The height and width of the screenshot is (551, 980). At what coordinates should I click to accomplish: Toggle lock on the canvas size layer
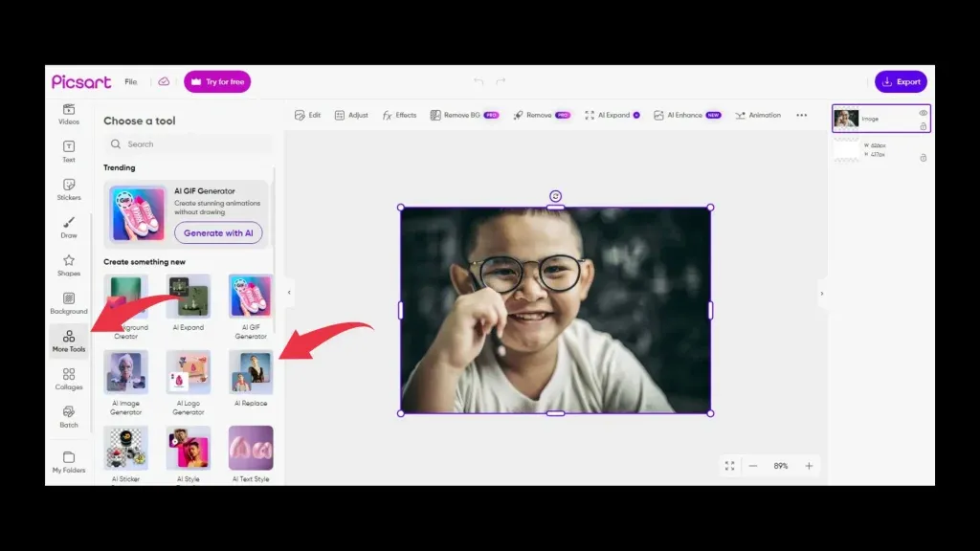tap(924, 158)
